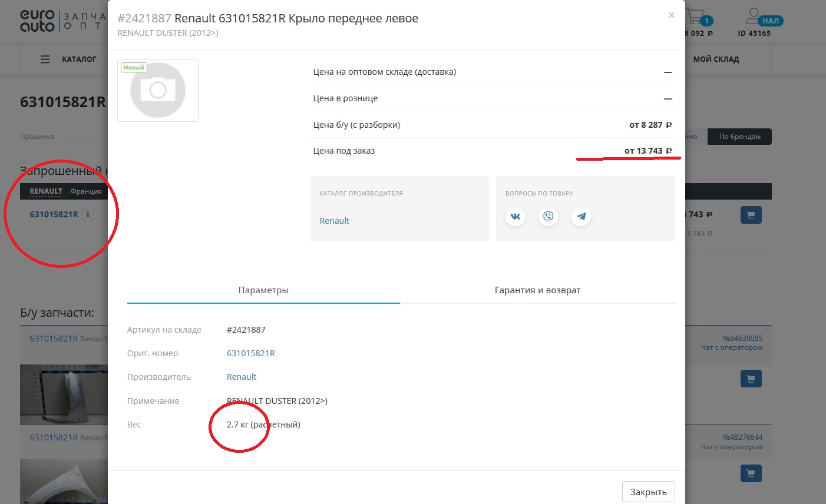Click the product photo placeholder
The height and width of the screenshot is (504, 826).
[158, 90]
